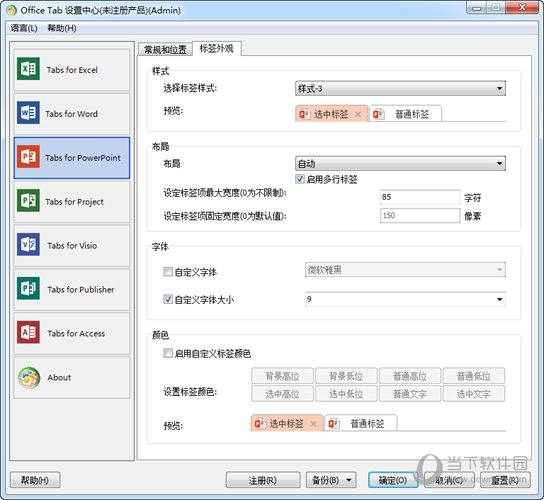This screenshot has height=500, width=544.
Task: Toggle the 启用多行标签 checkbox
Action: click(300, 179)
